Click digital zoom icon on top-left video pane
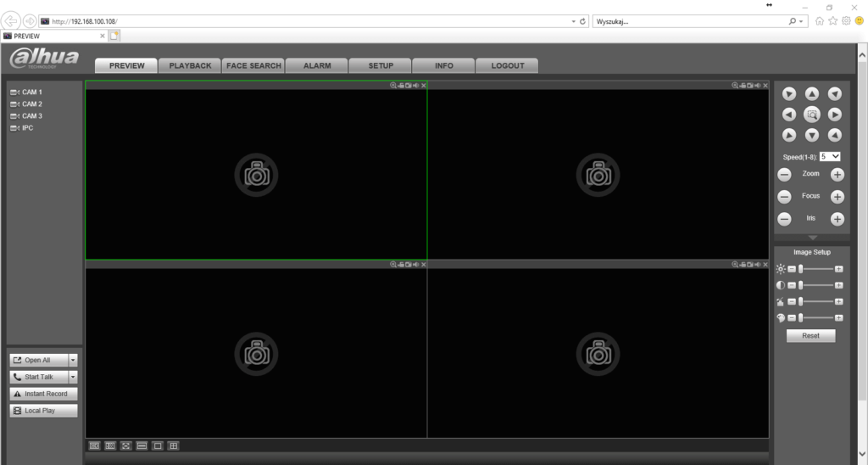The width and height of the screenshot is (868, 465). point(393,86)
